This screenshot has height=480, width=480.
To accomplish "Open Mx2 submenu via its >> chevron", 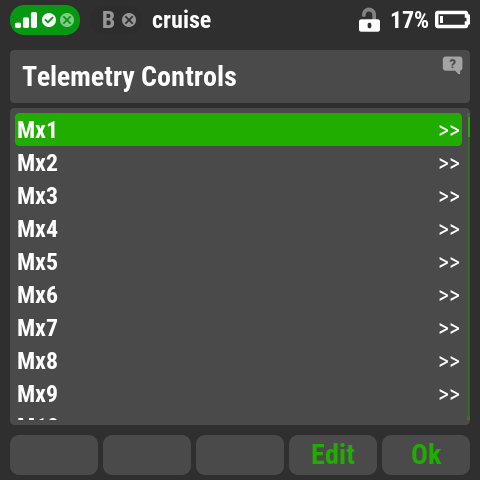I will tap(449, 163).
